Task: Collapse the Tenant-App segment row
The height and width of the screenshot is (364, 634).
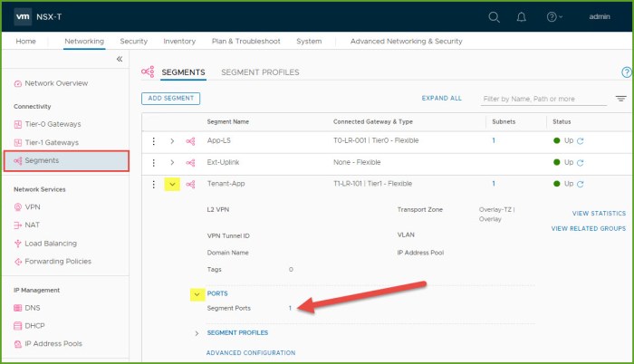Action: 172,184
